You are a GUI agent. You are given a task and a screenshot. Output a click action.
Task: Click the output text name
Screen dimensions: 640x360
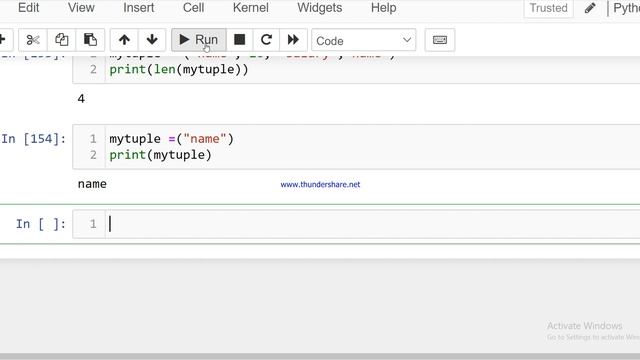pos(92,184)
